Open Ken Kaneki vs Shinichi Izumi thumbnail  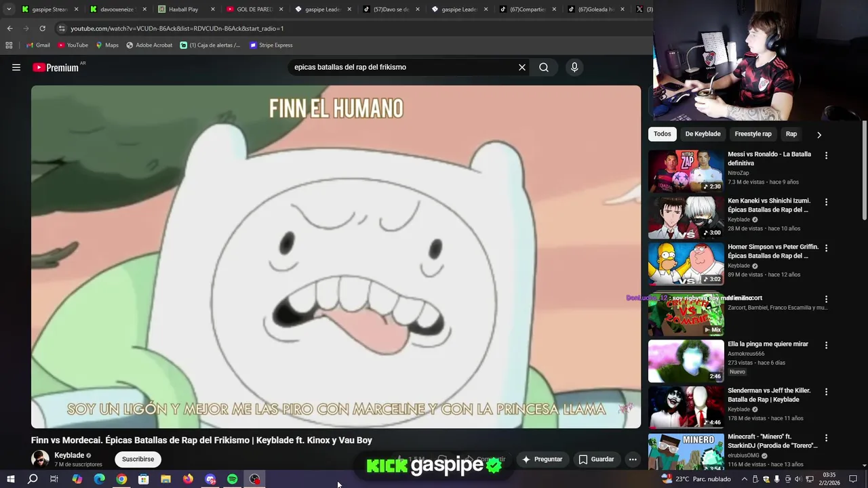(686, 218)
